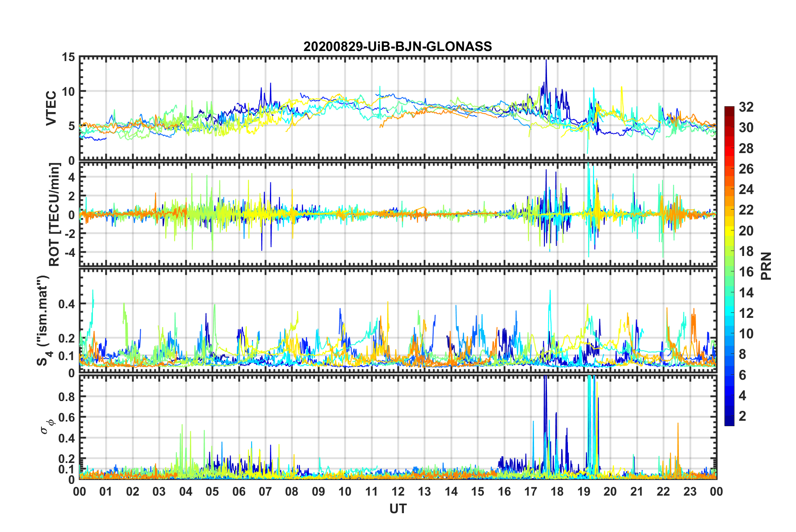
Task: Click the dark blue bottom of the PRN colorbar
Action: [729, 422]
